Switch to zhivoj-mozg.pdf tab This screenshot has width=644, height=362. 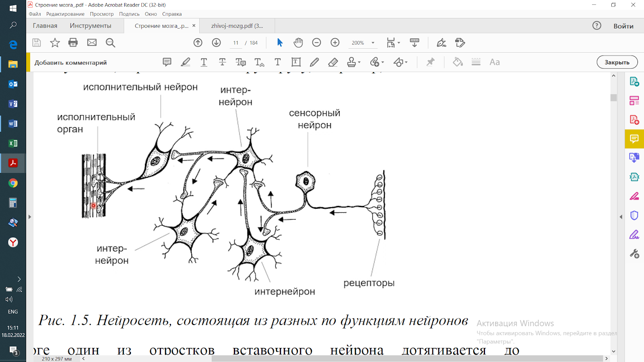[x=237, y=26]
